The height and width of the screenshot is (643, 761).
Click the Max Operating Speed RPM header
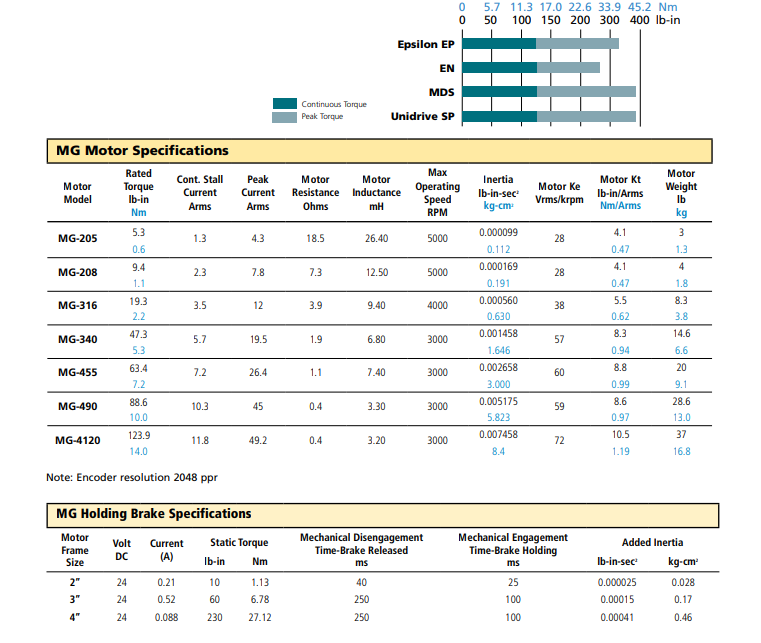(x=437, y=192)
